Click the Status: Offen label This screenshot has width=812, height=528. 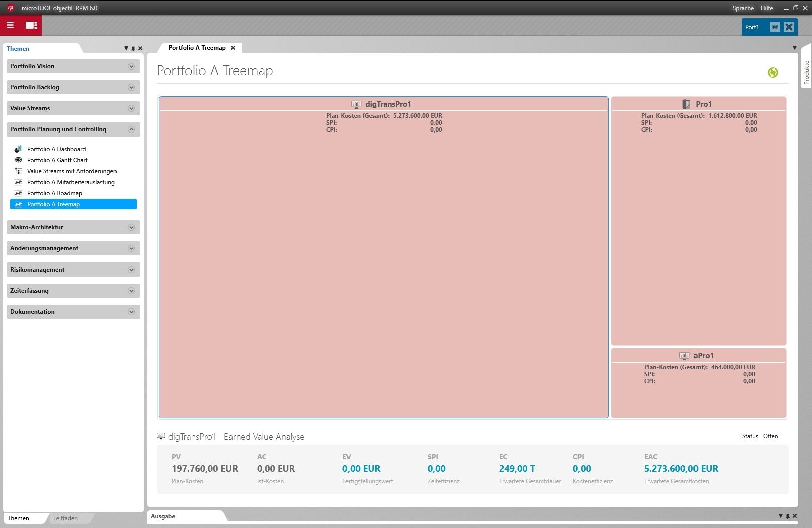pos(760,436)
